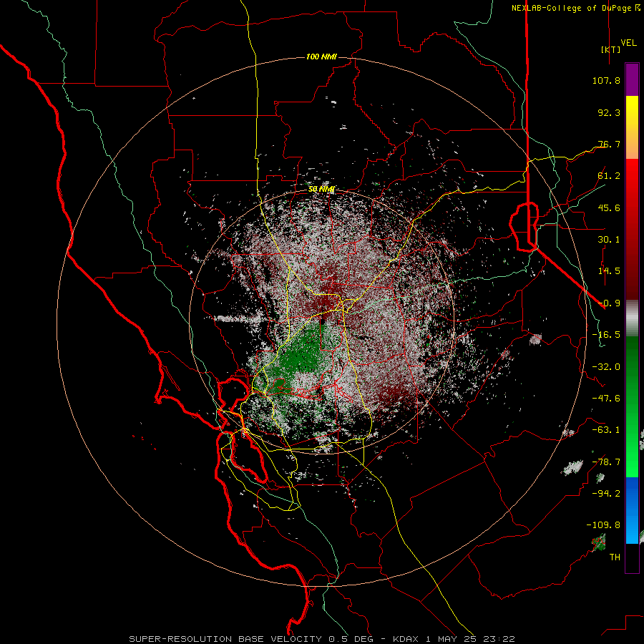Click the -47.6 velocity scale value
The height and width of the screenshot is (644, 644).
[606, 399]
